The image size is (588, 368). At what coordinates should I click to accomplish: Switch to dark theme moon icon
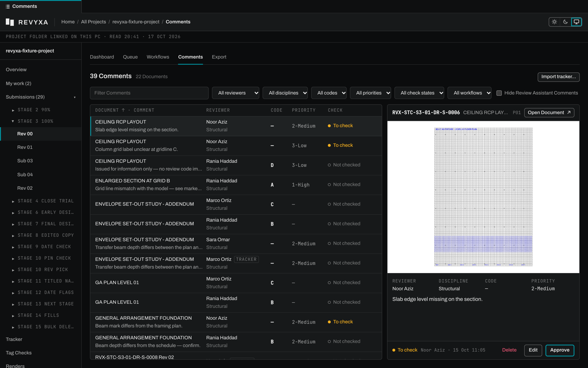point(566,22)
